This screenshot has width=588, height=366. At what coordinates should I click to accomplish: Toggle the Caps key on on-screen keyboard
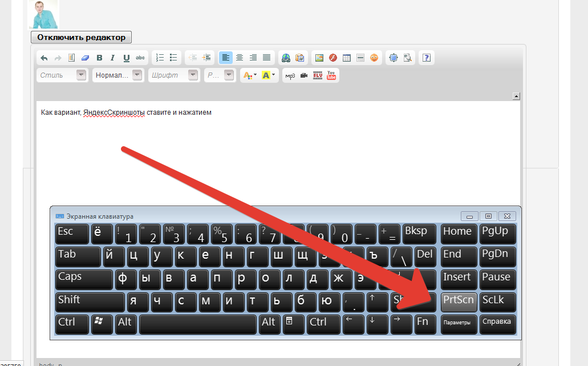(x=84, y=279)
